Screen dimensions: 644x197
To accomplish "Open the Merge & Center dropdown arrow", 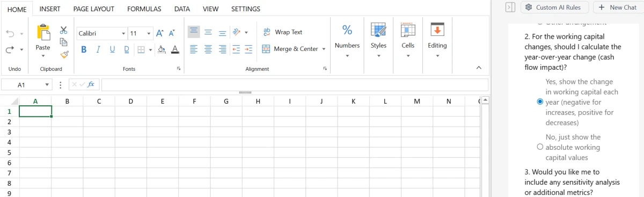I will 324,49.
